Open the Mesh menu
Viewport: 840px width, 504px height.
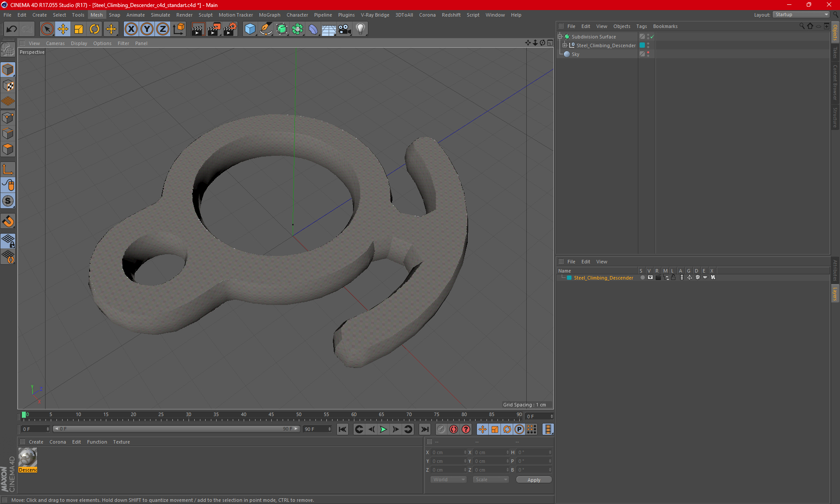point(97,15)
